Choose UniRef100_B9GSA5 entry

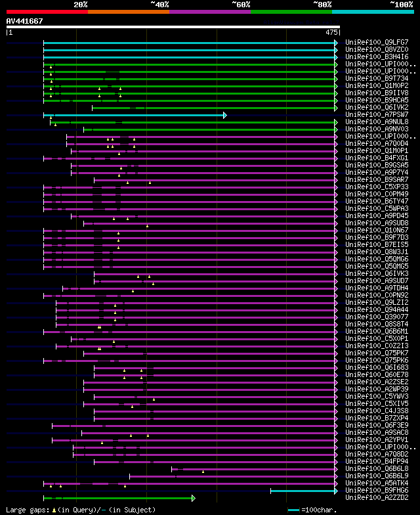(x=377, y=166)
